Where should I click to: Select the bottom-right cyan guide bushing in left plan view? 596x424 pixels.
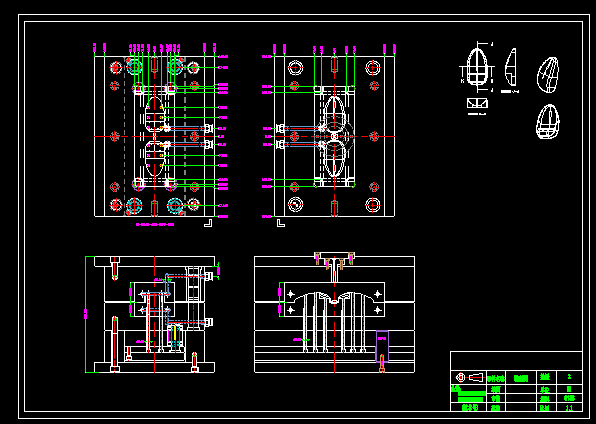175,205
